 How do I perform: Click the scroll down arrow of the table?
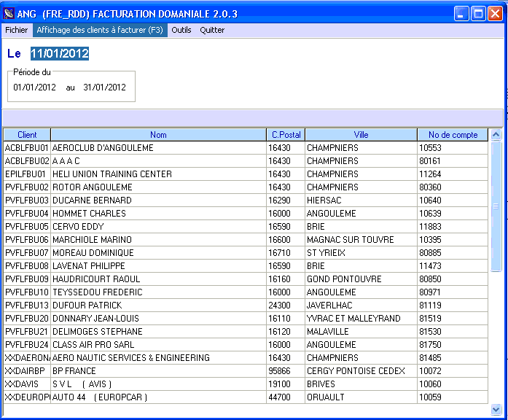pos(496,410)
